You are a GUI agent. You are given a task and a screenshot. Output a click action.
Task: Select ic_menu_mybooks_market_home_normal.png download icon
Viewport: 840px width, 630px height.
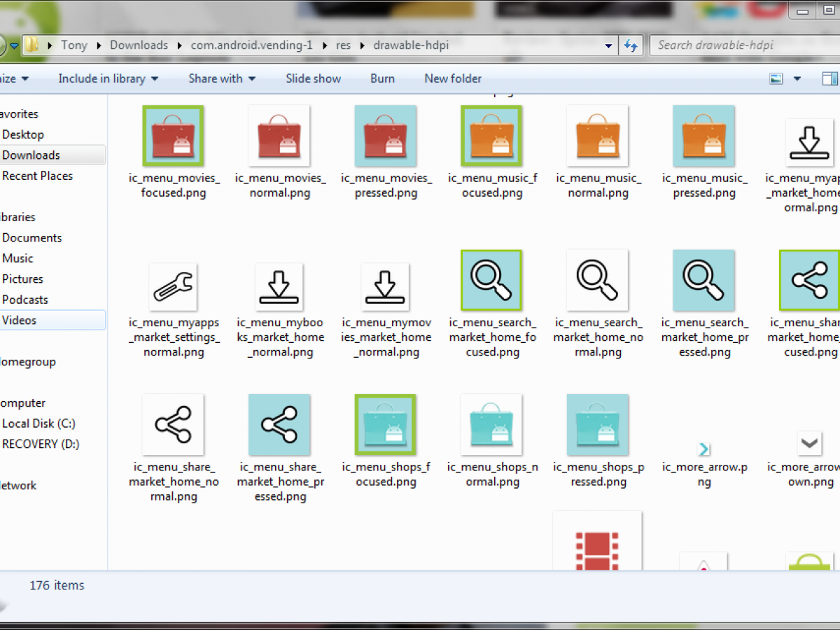(279, 286)
